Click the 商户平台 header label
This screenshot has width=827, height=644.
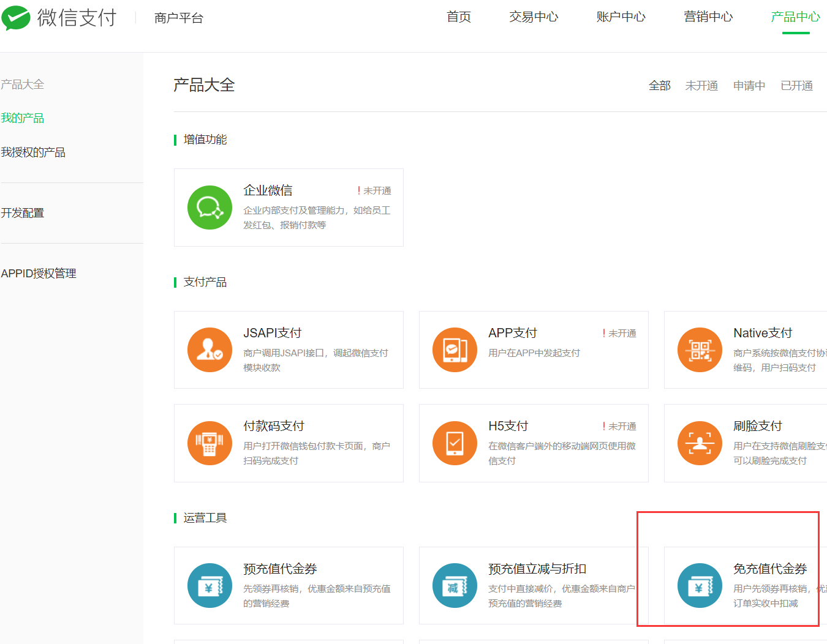pos(179,18)
